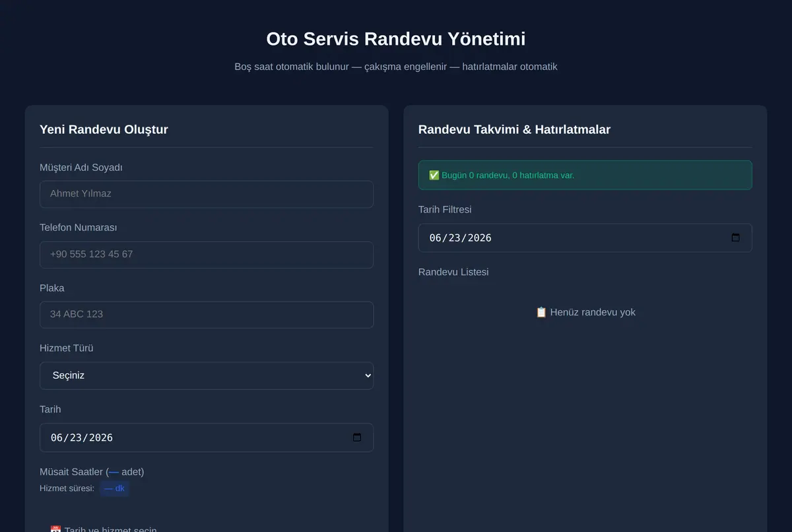Focus the Telefon Numarası input field

[x=207, y=254]
